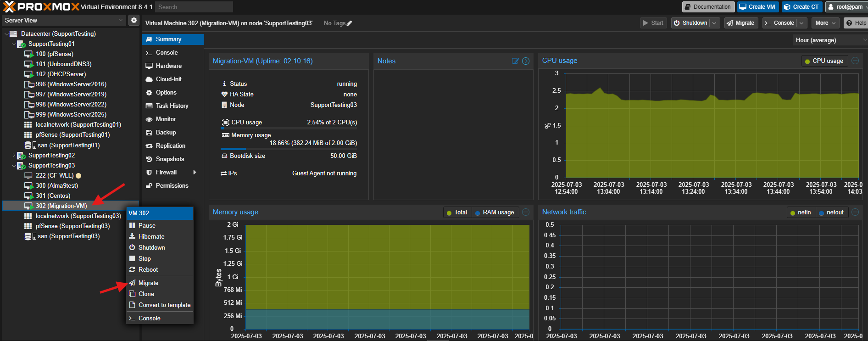Click the Help button
This screenshot has width=868, height=341.
(x=856, y=23)
